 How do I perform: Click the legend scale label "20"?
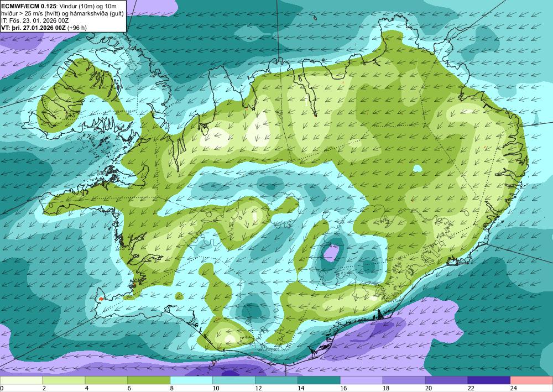click(x=429, y=389)
